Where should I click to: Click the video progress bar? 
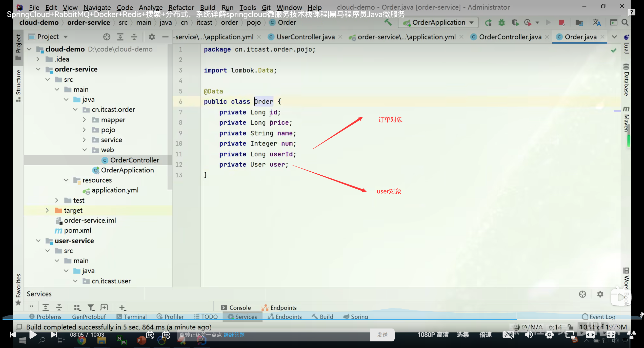[x=304, y=320]
